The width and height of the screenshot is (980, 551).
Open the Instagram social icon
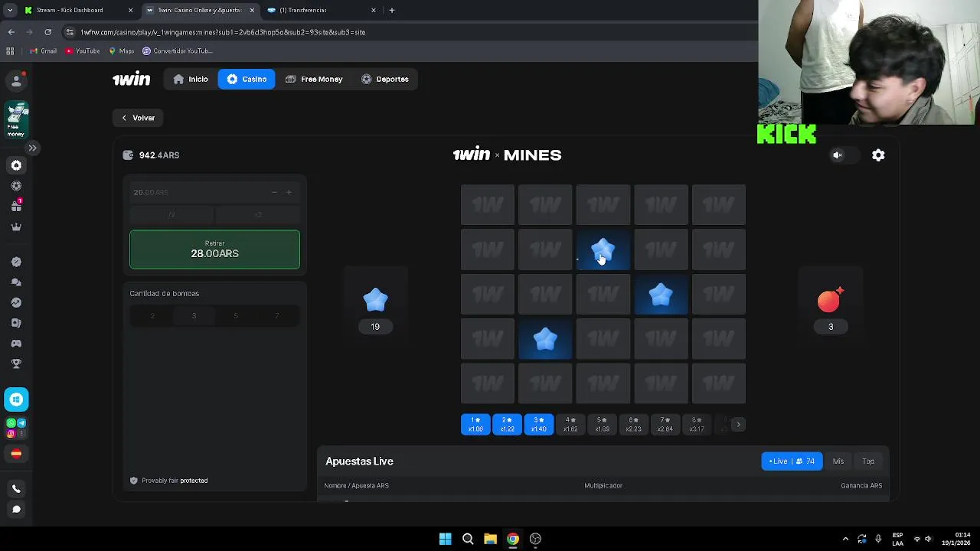click(11, 434)
